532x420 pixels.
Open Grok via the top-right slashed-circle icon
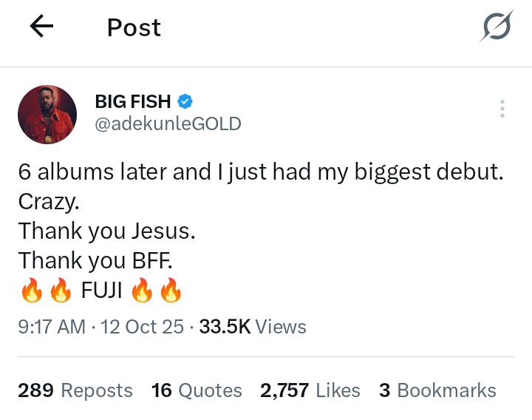pyautogui.click(x=496, y=28)
